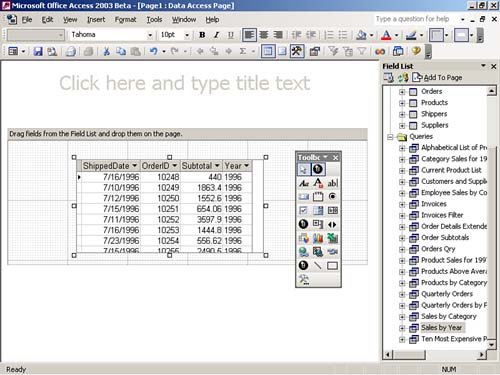Open the Tools menu
Screen dimensions: 500x375
coord(154,20)
